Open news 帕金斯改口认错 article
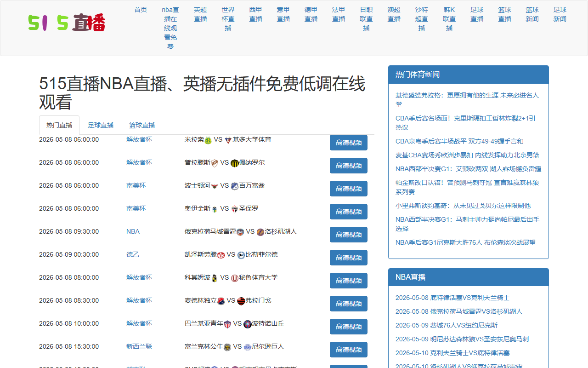The width and height of the screenshot is (588, 368). (x=467, y=187)
